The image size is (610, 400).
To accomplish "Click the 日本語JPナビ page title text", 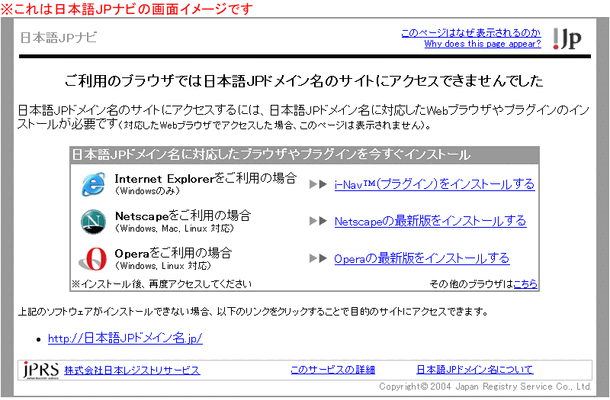I will point(58,38).
